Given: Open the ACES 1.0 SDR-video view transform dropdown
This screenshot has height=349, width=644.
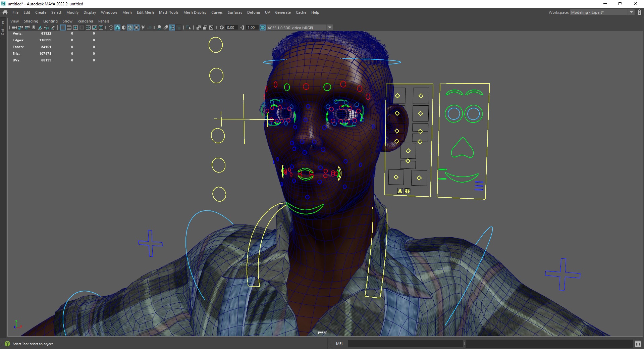Looking at the screenshot, I should click(300, 28).
